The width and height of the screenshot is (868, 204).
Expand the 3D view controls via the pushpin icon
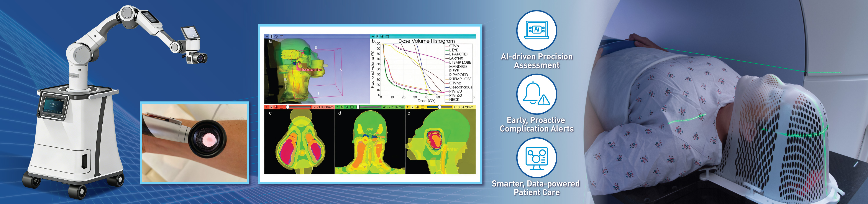[x=267, y=36]
